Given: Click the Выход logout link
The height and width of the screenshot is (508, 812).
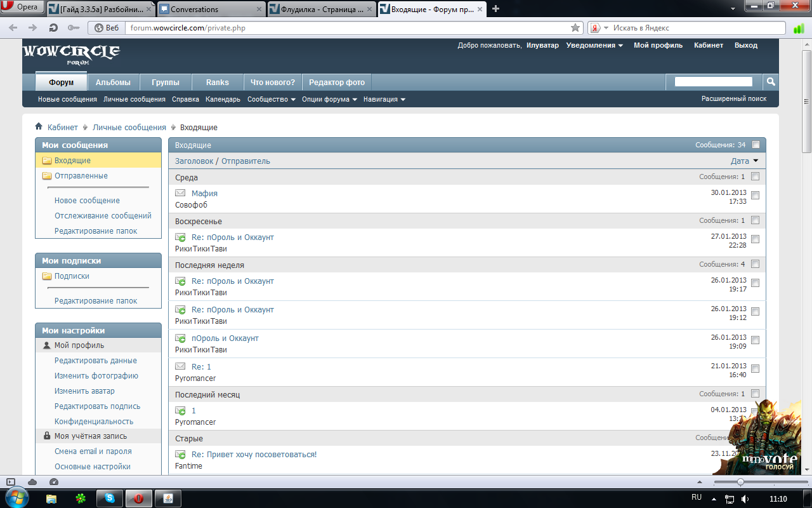Looking at the screenshot, I should 745,46.
